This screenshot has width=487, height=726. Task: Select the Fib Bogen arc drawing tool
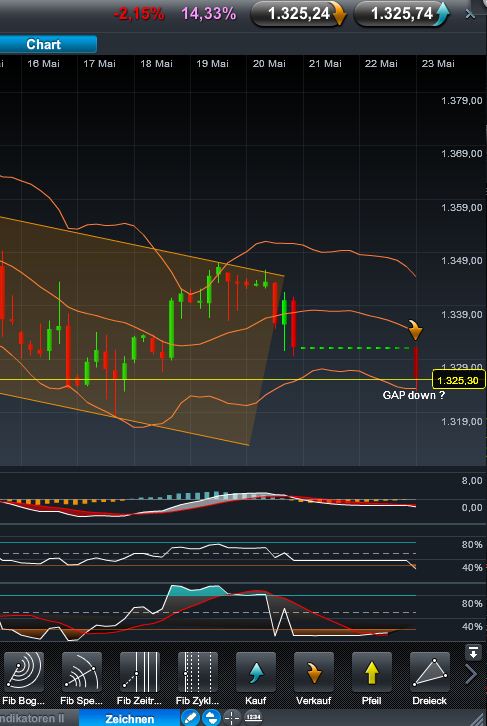coord(24,672)
